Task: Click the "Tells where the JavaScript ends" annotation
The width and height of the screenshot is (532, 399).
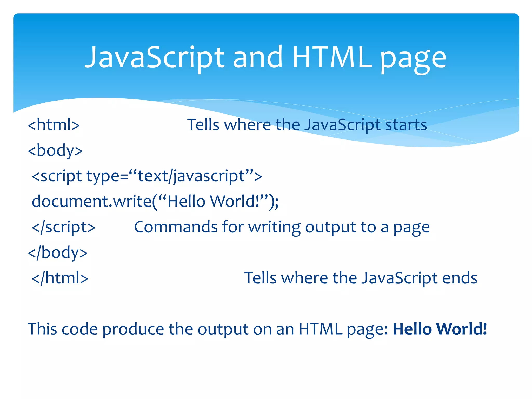Action: tap(361, 278)
